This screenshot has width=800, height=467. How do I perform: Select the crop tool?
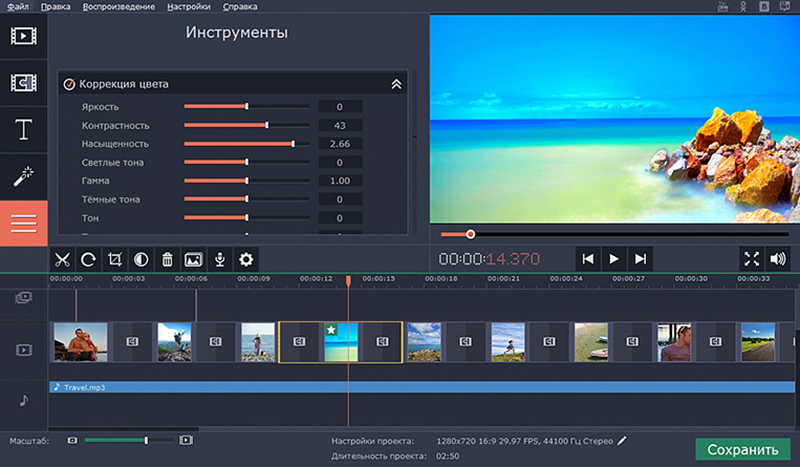tap(114, 259)
